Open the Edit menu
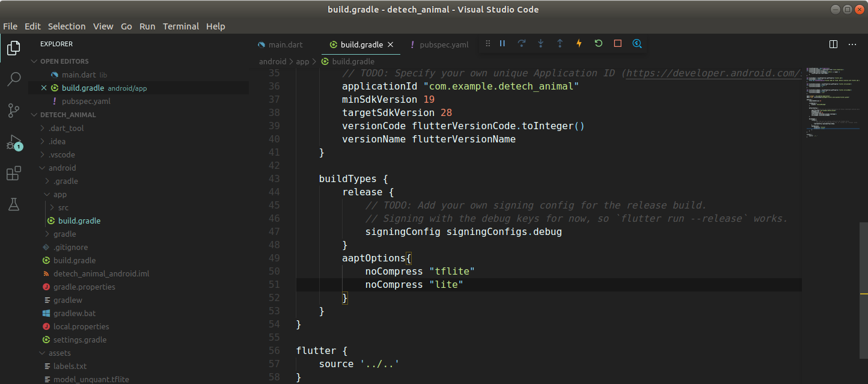The height and width of the screenshot is (384, 868). [x=32, y=26]
